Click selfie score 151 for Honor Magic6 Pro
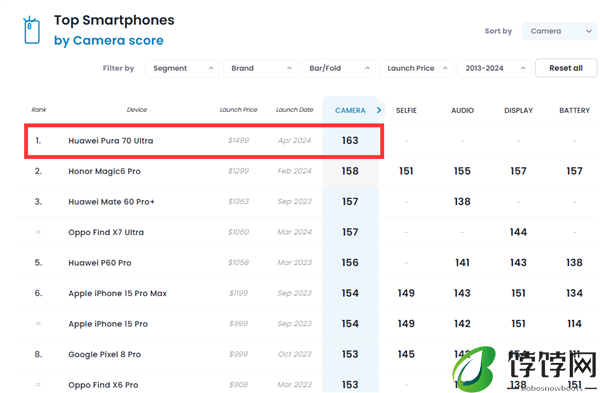The height and width of the screenshot is (393, 600). pyautogui.click(x=406, y=171)
